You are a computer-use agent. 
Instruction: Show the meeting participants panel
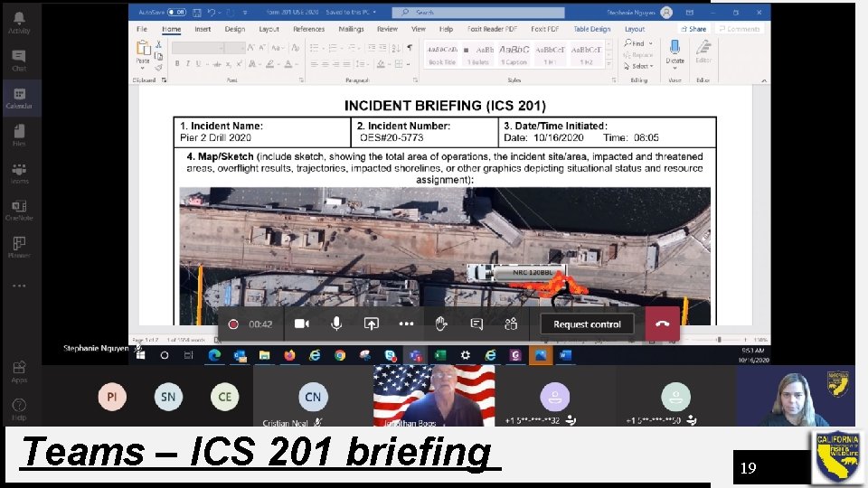point(511,324)
